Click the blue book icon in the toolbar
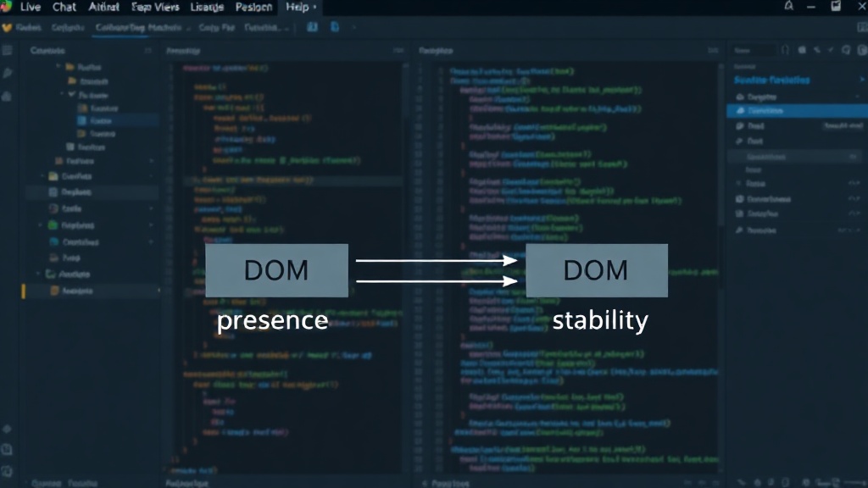 pos(312,27)
